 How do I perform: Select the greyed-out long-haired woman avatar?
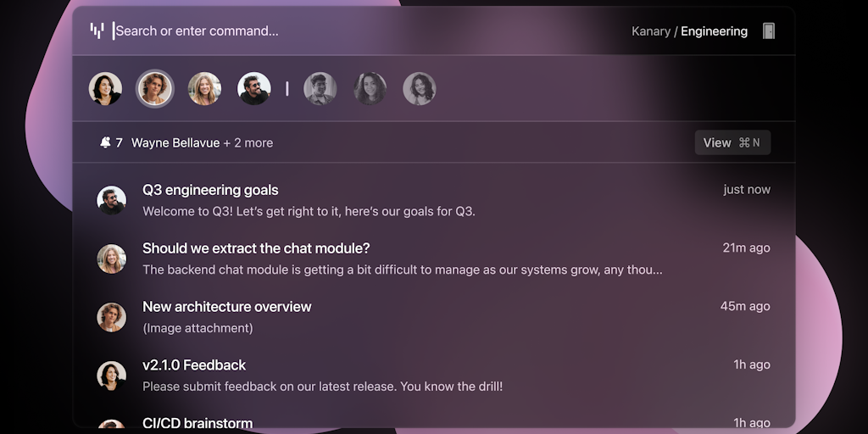pos(370,88)
